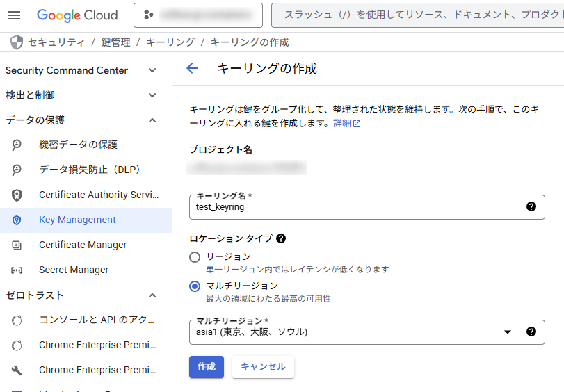The width and height of the screenshot is (564, 392).
Task: Go to キーリング in the breadcrumb
Action: point(170,42)
